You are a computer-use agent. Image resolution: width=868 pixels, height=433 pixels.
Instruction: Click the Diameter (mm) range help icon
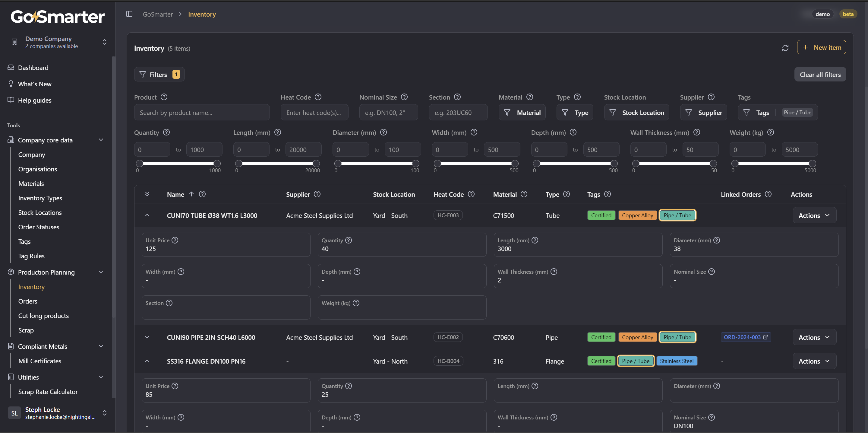click(383, 132)
